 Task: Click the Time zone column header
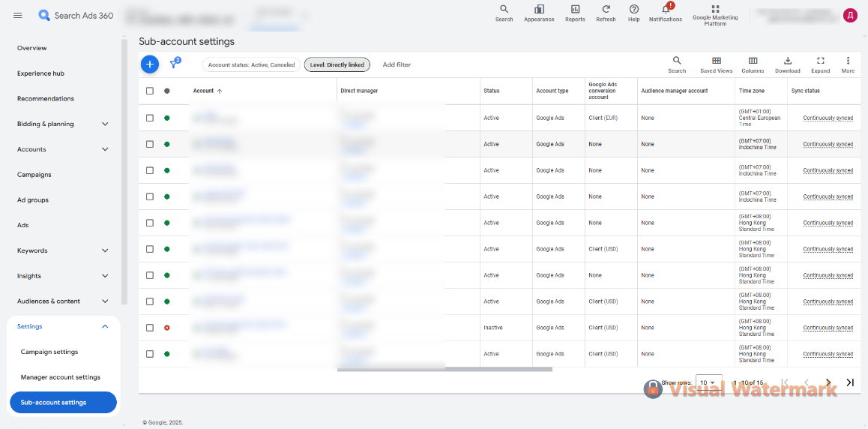751,91
